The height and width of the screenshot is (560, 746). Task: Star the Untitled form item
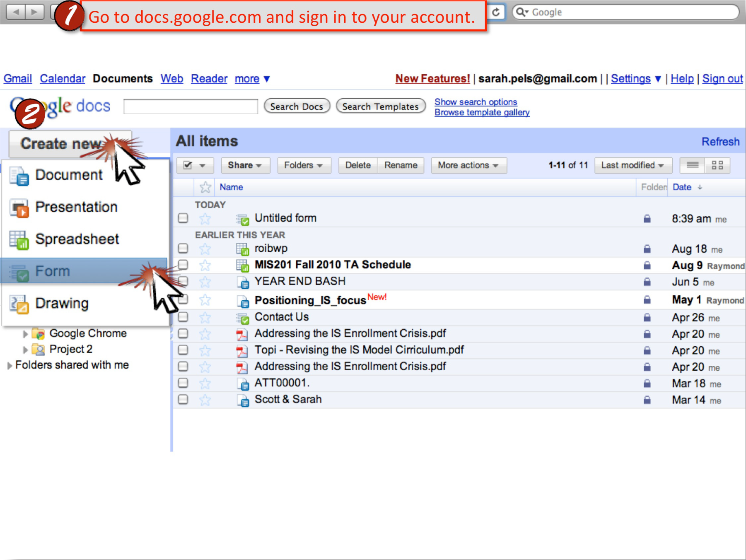(x=205, y=218)
